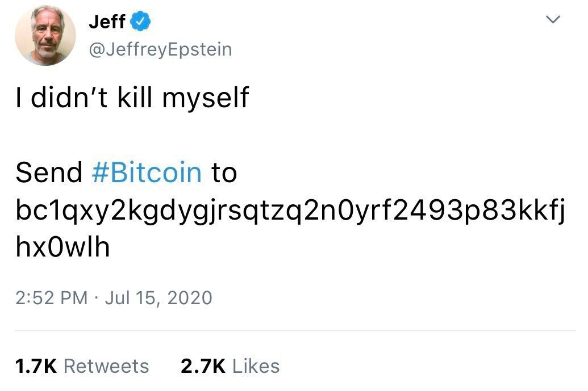588x391 pixels.
Task: Open the Retweets list label
Action: click(x=106, y=366)
